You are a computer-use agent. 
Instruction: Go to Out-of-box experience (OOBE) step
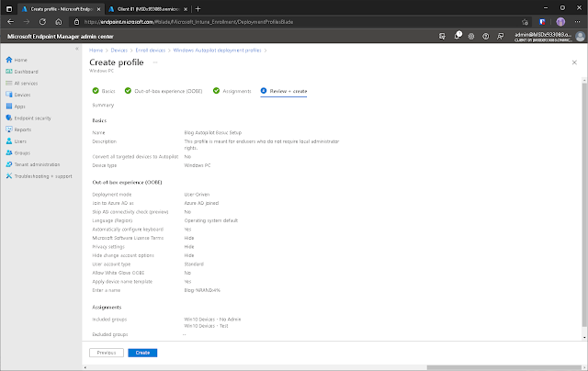(164, 91)
